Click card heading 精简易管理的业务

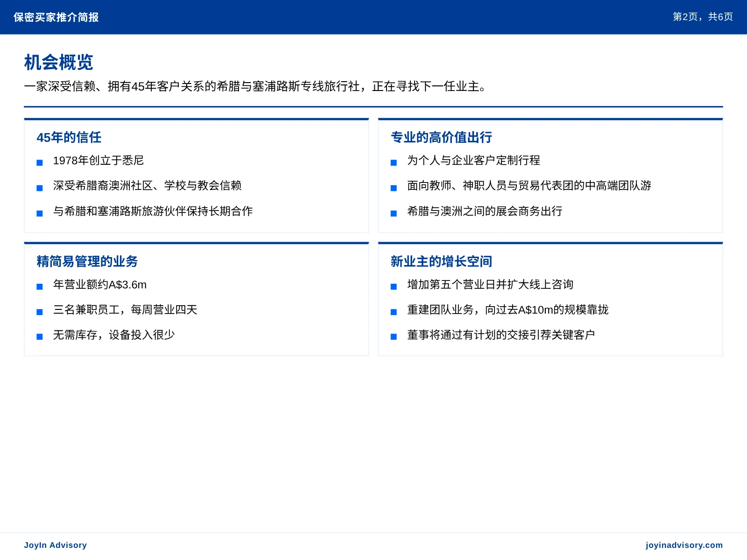(x=87, y=261)
